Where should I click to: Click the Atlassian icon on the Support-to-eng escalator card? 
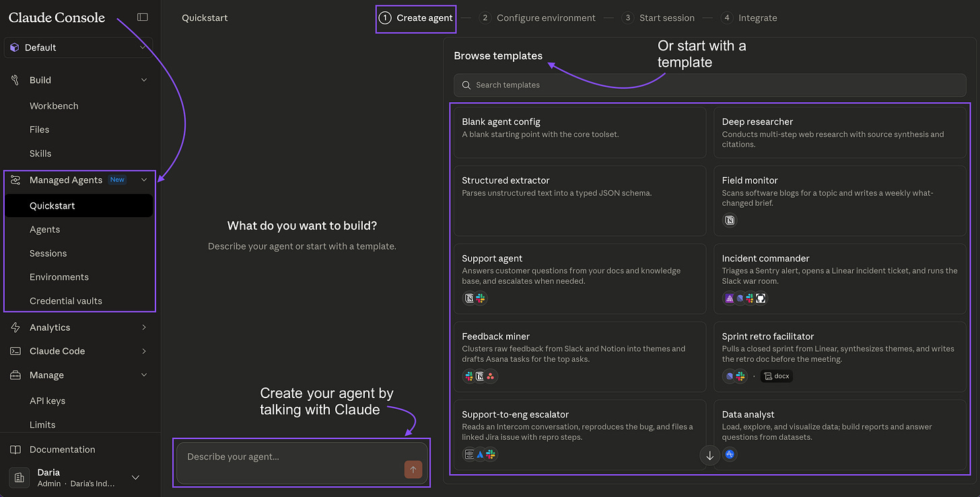[x=481, y=455]
